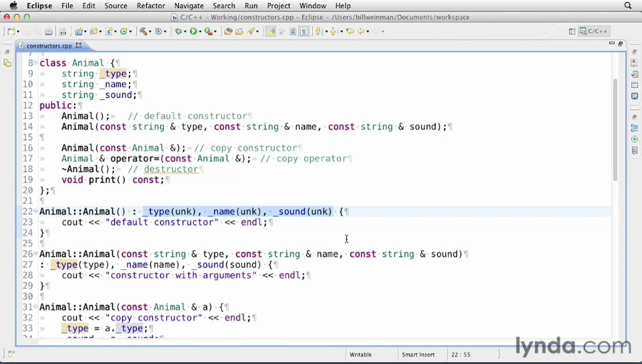Click the New C++ Project icon

coord(78,31)
